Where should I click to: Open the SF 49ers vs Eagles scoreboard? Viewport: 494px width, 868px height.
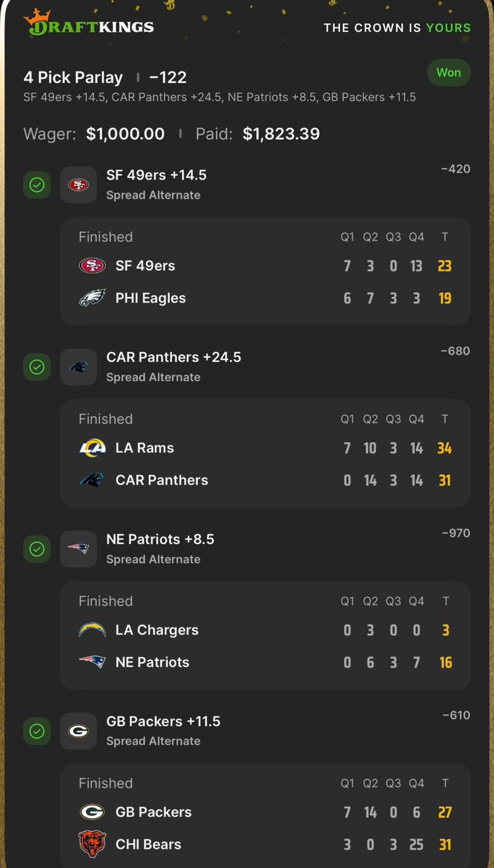click(x=265, y=271)
